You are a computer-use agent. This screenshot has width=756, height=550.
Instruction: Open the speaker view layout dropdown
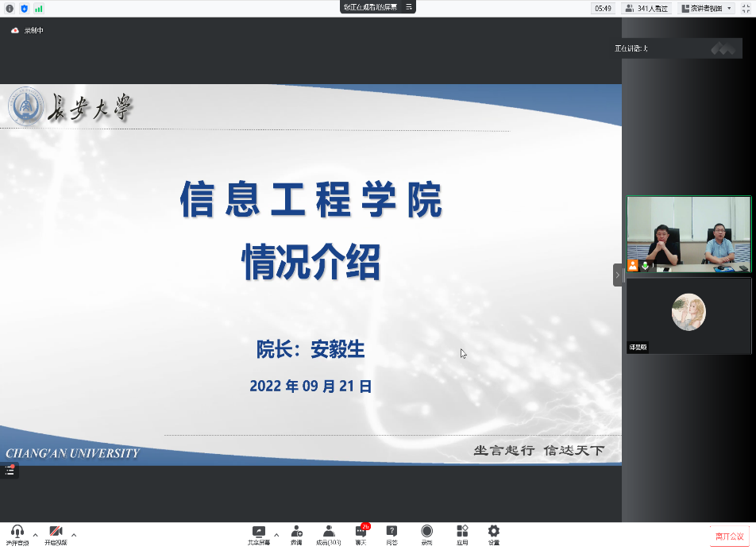coord(707,8)
